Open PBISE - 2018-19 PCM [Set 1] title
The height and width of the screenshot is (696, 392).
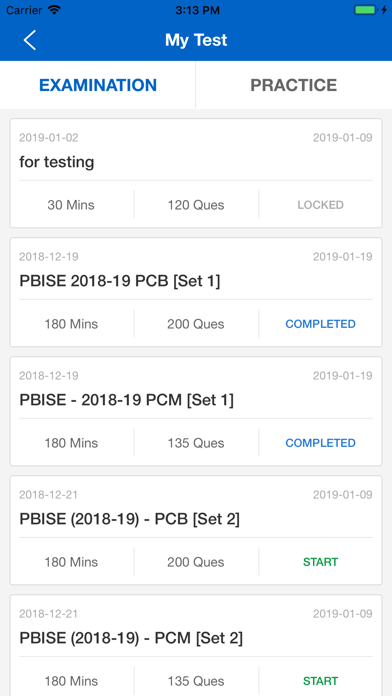127,400
